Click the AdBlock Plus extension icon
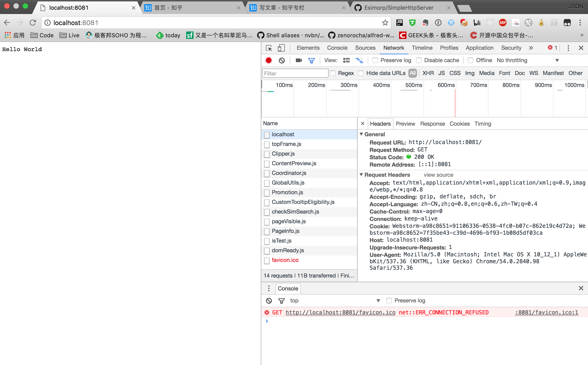 tap(503, 23)
